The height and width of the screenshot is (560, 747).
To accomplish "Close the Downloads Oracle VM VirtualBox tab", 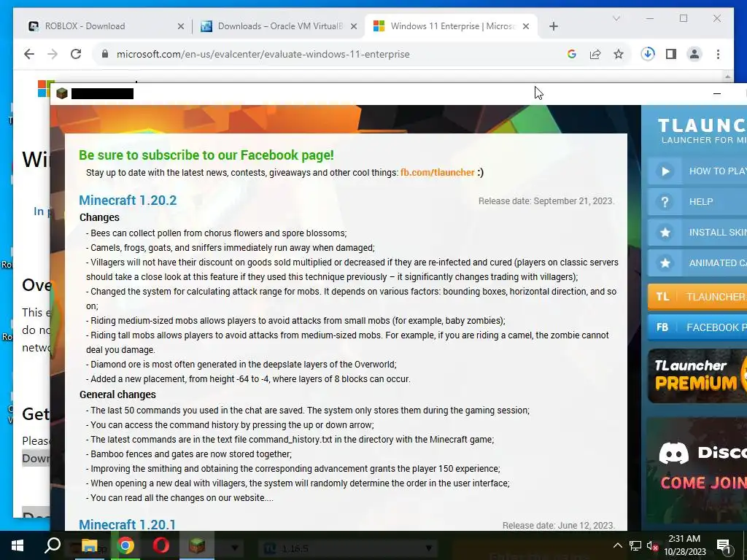I will pos(354,26).
